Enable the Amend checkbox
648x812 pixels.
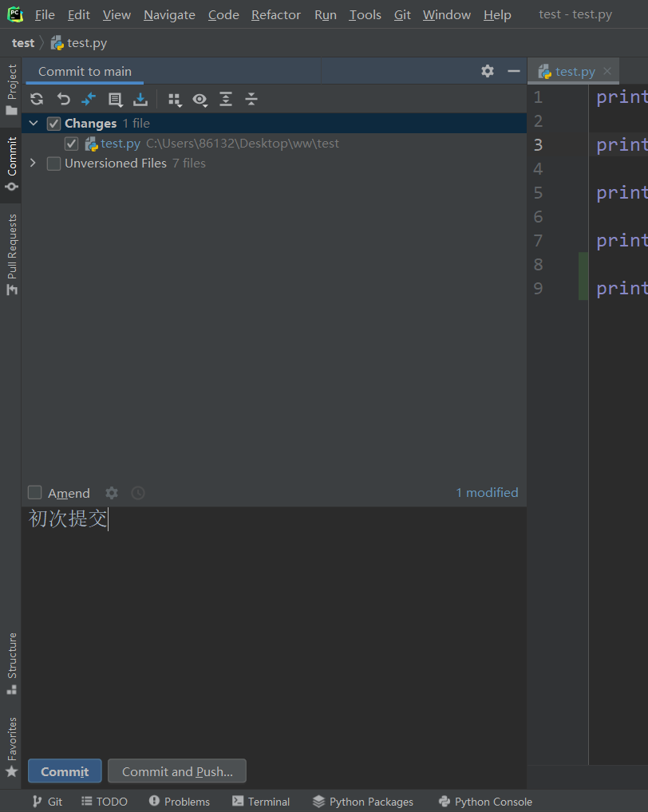[x=34, y=492]
